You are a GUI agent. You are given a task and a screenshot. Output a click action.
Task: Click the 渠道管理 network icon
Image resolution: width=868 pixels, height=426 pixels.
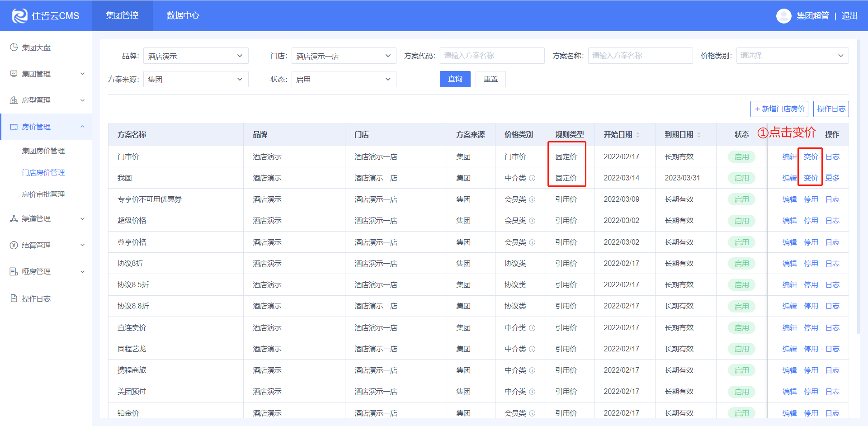(x=14, y=218)
